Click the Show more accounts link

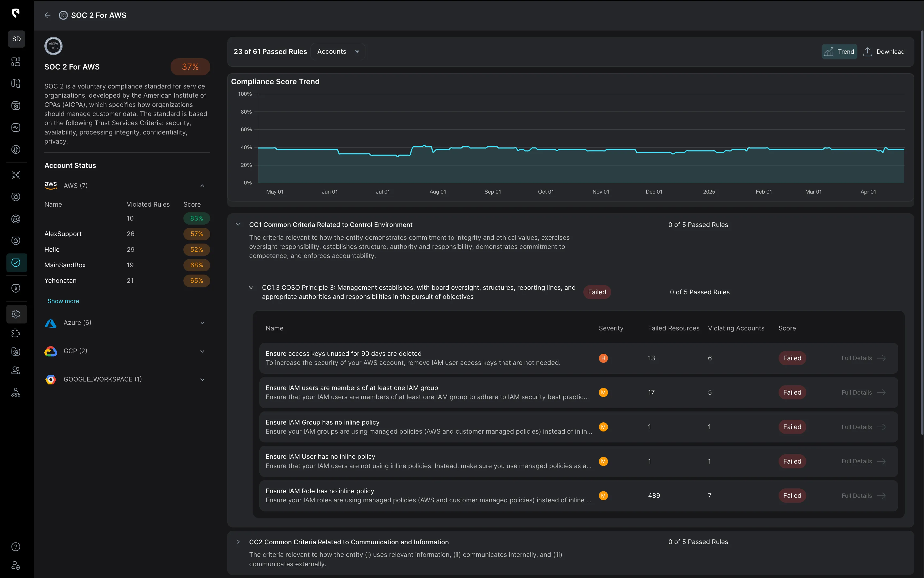pos(63,301)
